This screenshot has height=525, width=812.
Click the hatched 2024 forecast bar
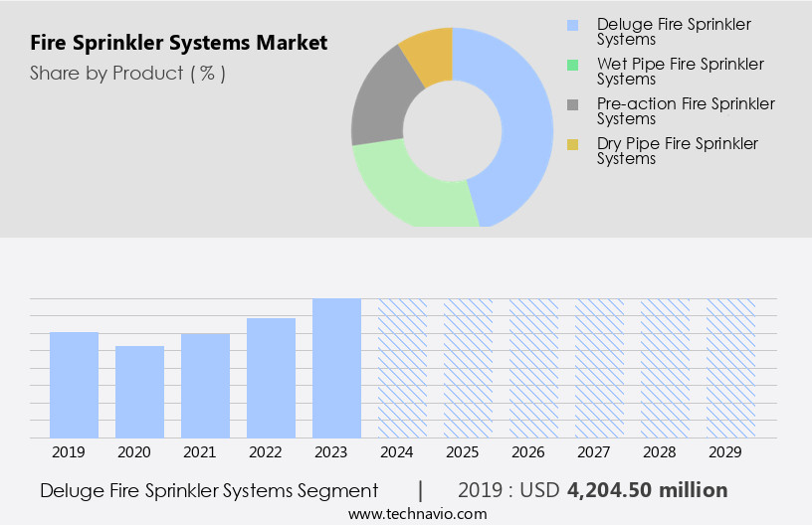click(x=402, y=368)
